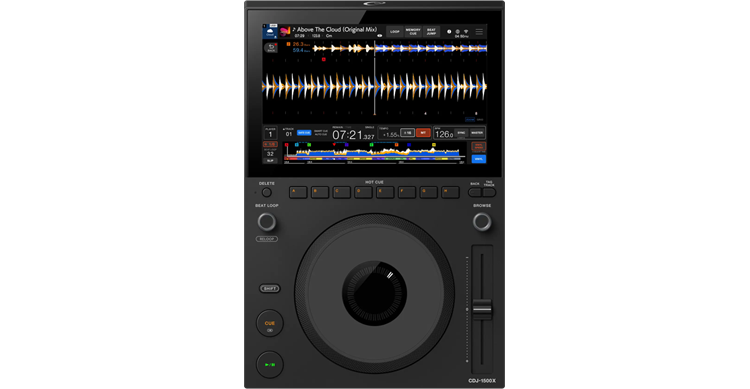The image size is (750, 389).
Task: Click the orange CUE button
Action: pyautogui.click(x=270, y=323)
